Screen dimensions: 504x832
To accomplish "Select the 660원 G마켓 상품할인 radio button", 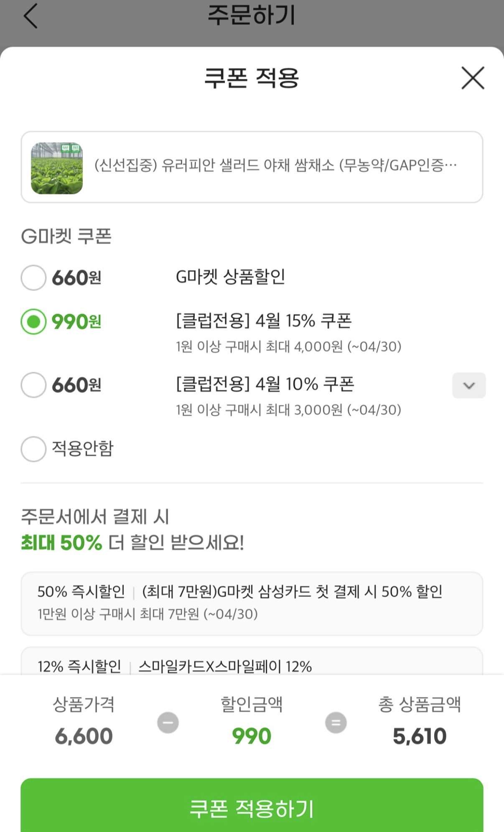I will click(33, 277).
